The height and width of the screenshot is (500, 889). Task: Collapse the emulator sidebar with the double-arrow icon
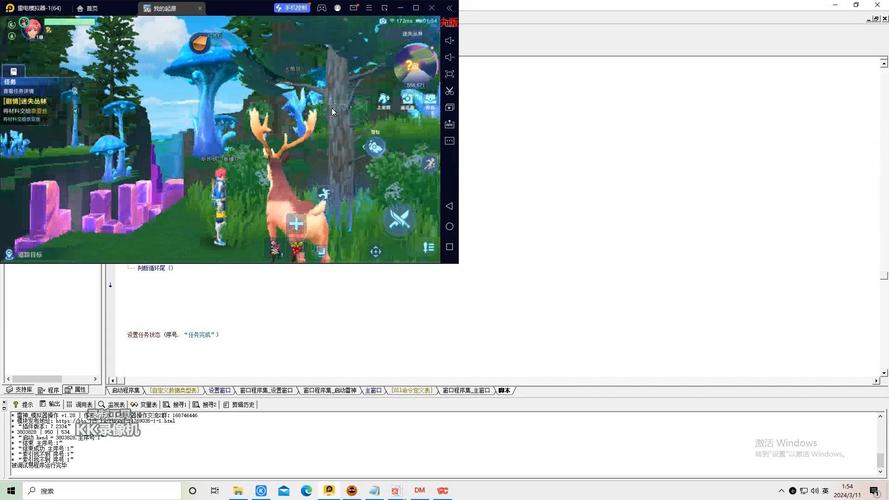449,8
